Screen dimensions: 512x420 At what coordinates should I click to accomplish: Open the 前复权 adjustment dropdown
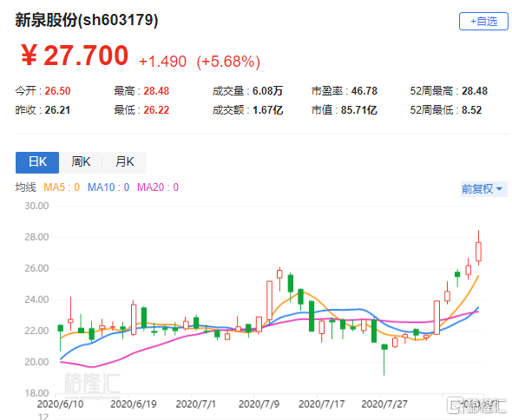(x=483, y=189)
